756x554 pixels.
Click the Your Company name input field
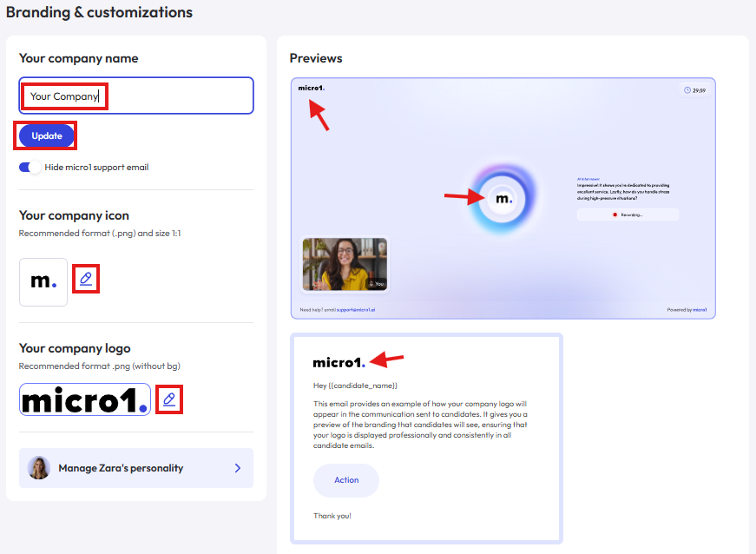[x=135, y=96]
